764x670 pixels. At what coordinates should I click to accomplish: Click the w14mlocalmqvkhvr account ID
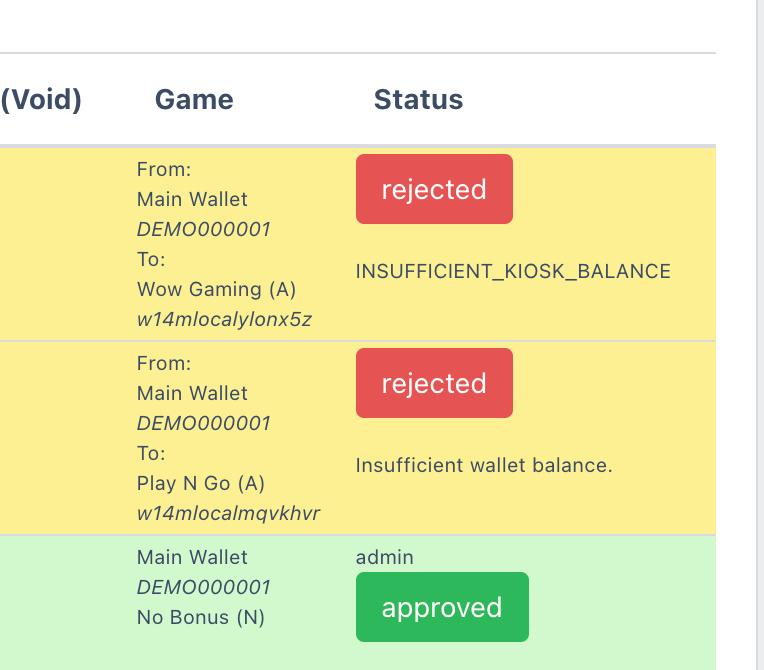point(228,513)
